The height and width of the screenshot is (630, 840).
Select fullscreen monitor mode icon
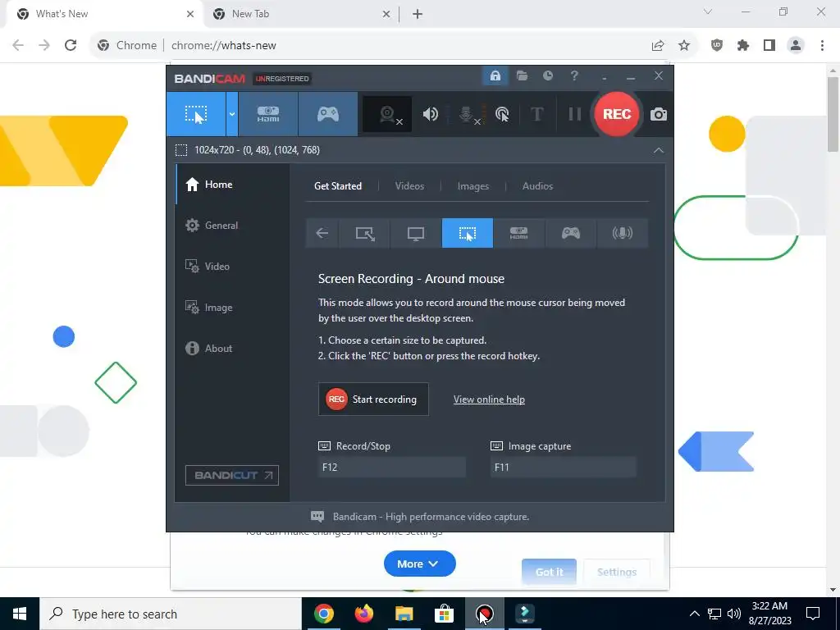pyautogui.click(x=416, y=233)
